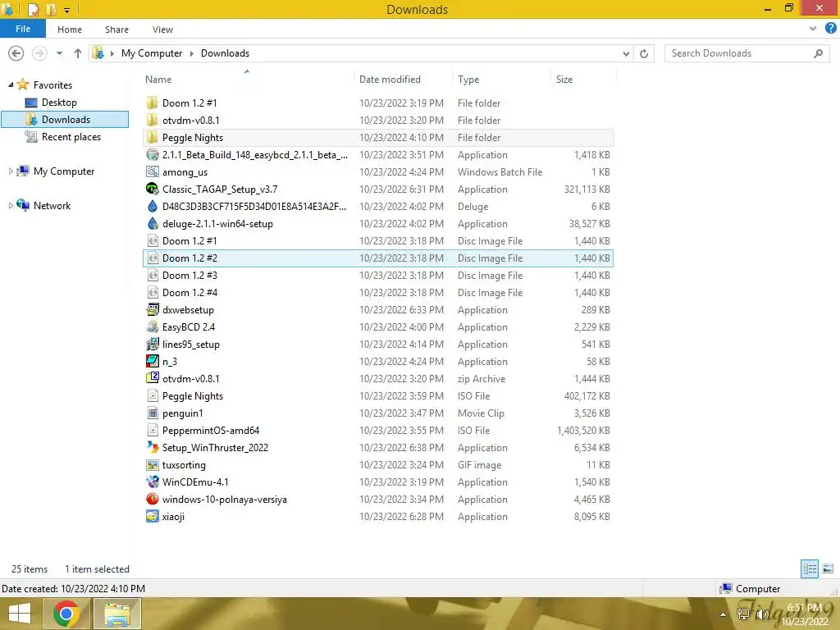Switch to the View ribbon tab
This screenshot has width=840, height=630.
pyautogui.click(x=162, y=30)
